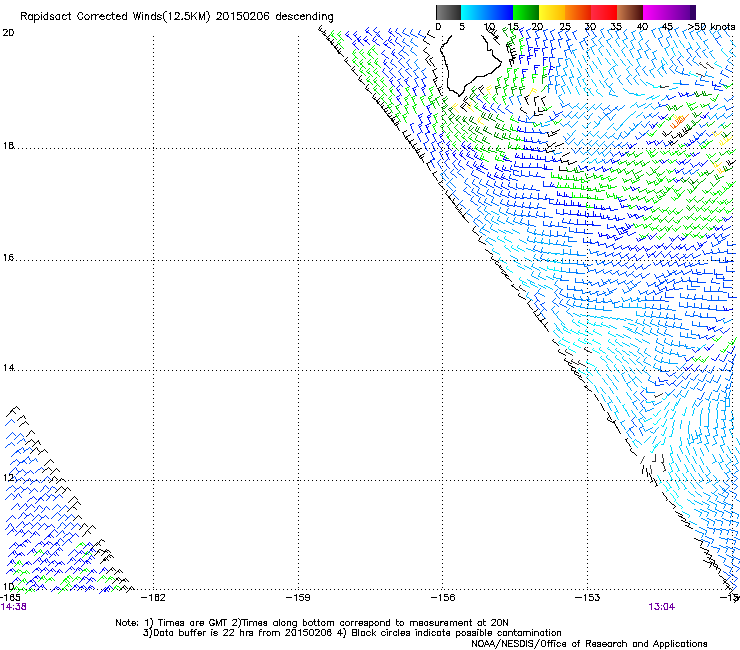Screen dimensions: 740x650
Task: Click the cyan 5-10 knots legend swatch
Action: click(474, 12)
